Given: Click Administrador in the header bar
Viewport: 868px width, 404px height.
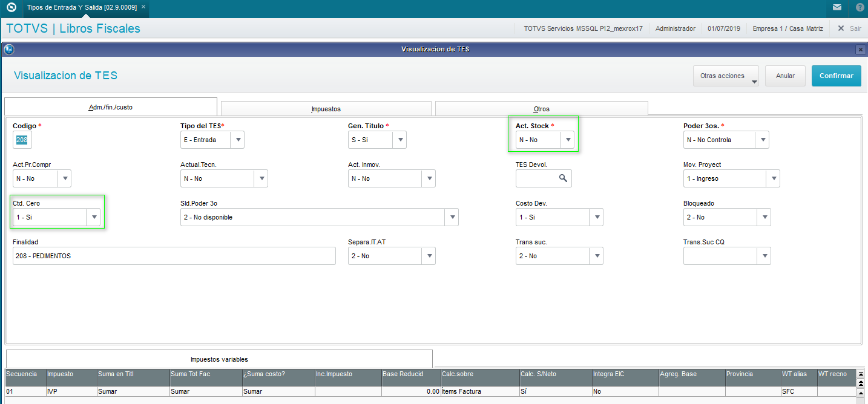Looking at the screenshot, I should [676, 28].
